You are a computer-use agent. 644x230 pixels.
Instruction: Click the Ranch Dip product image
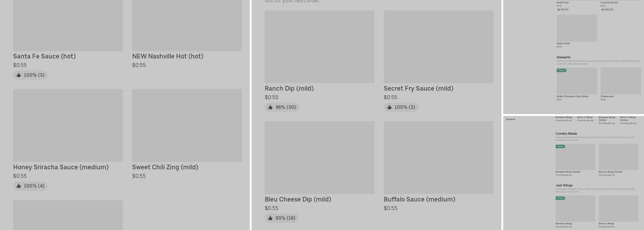319,46
